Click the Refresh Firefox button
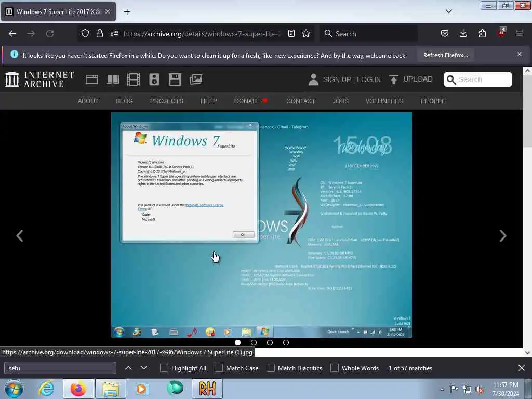Image resolution: width=532 pixels, height=399 pixels. [x=445, y=55]
